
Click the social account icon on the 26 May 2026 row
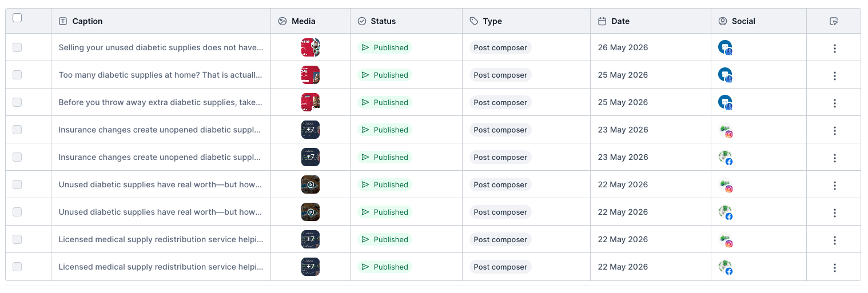tap(725, 47)
